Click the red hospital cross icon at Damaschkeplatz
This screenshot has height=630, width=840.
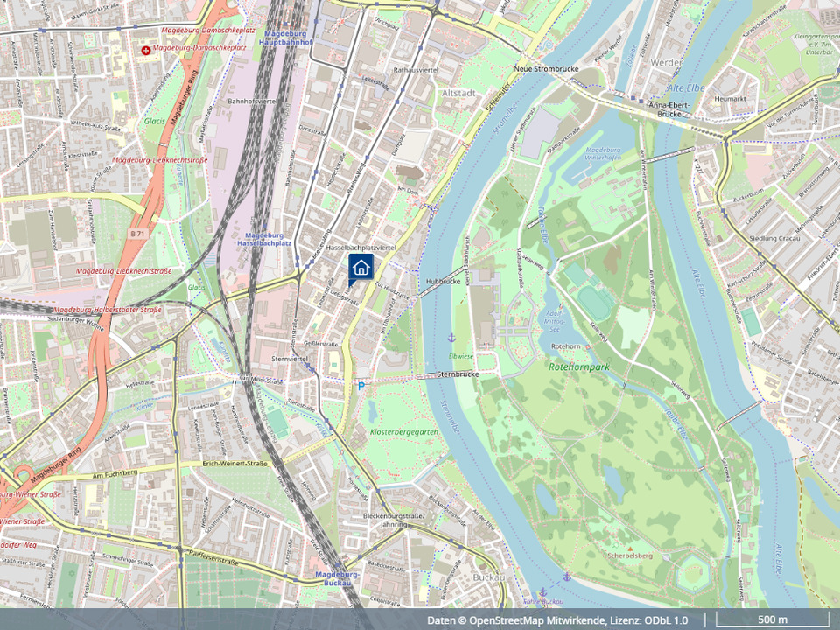click(146, 50)
